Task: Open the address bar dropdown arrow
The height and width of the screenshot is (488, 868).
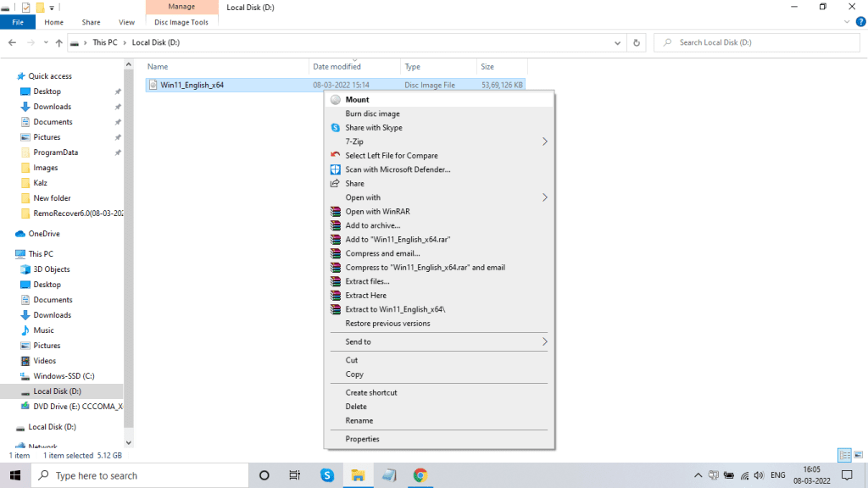Action: 617,42
